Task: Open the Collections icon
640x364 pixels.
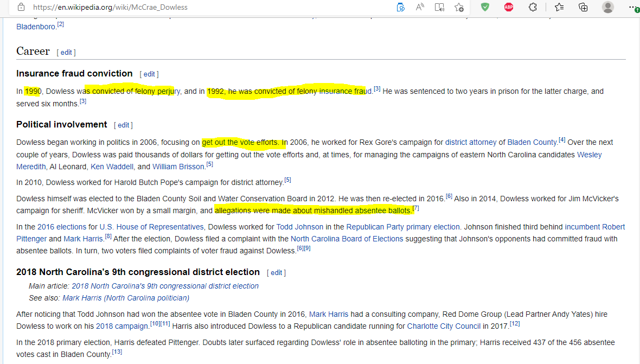Action: 583,7
